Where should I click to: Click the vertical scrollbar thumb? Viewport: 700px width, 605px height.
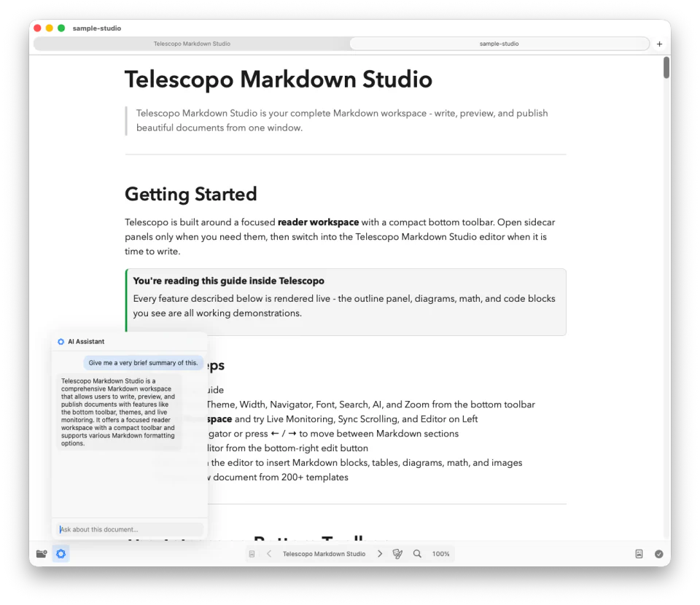click(x=666, y=67)
